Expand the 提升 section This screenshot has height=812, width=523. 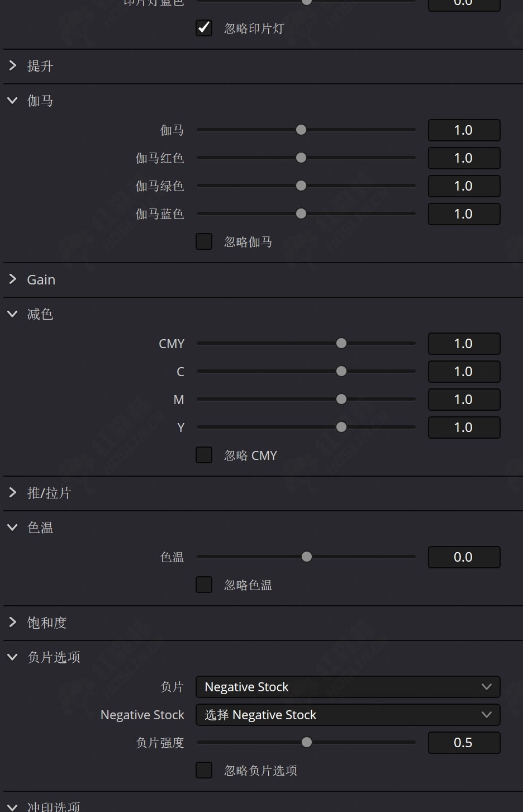pyautogui.click(x=13, y=66)
